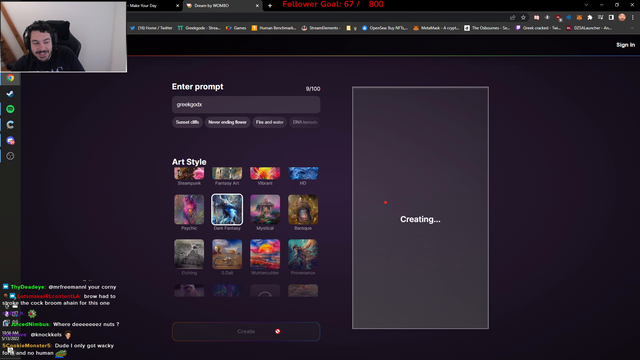Image resolution: width=640 pixels, height=360 pixels.
Task: Open The Osbournes bookmark
Action: pos(487,28)
